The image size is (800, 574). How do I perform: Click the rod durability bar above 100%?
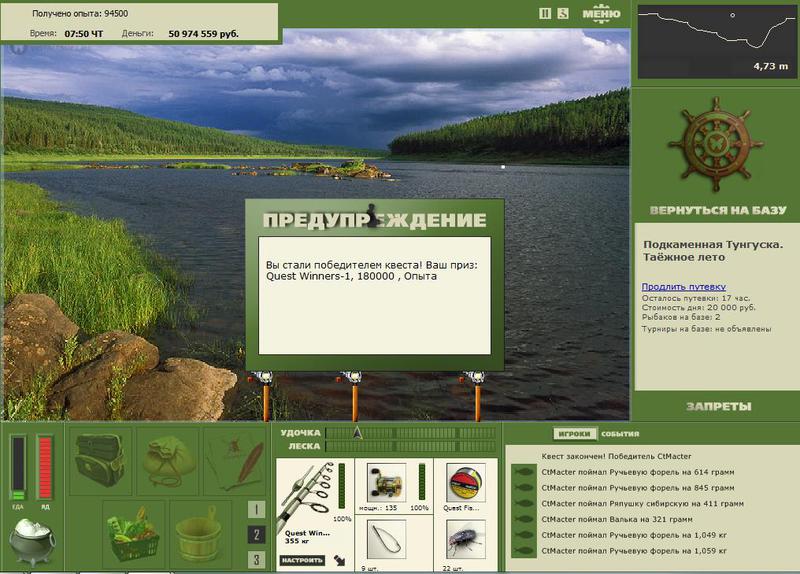342,485
